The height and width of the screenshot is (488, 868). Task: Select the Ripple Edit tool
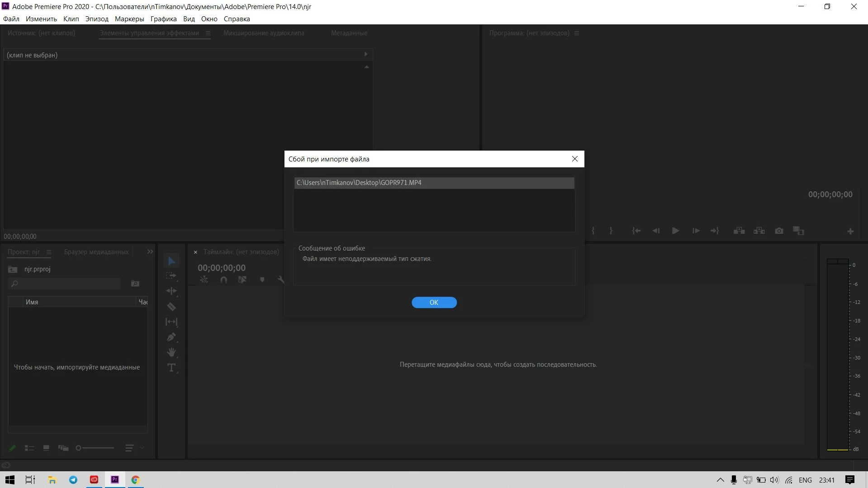pos(171,291)
